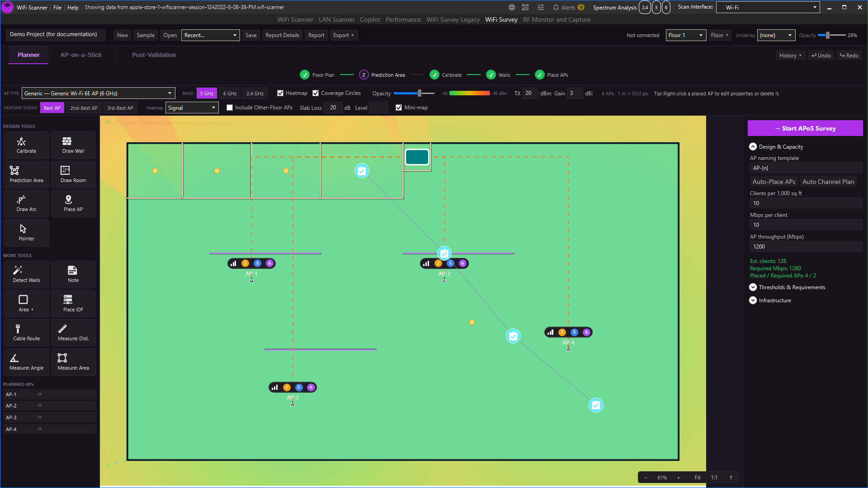Open the Help menu
Viewport: 868px width, 488px height.
pyautogui.click(x=73, y=7)
